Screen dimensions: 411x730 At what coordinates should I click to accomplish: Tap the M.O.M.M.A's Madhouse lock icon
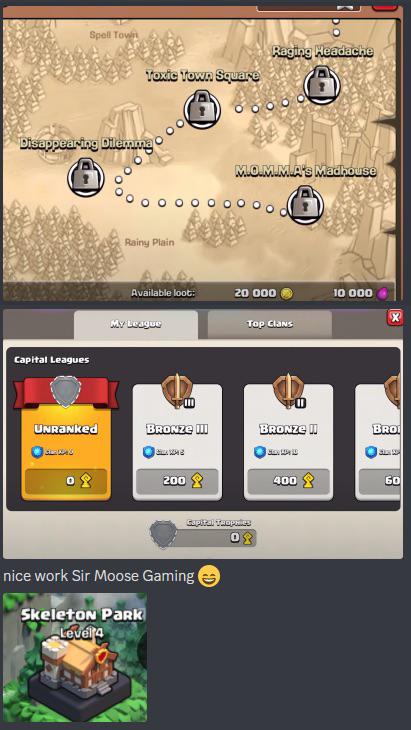(305, 205)
